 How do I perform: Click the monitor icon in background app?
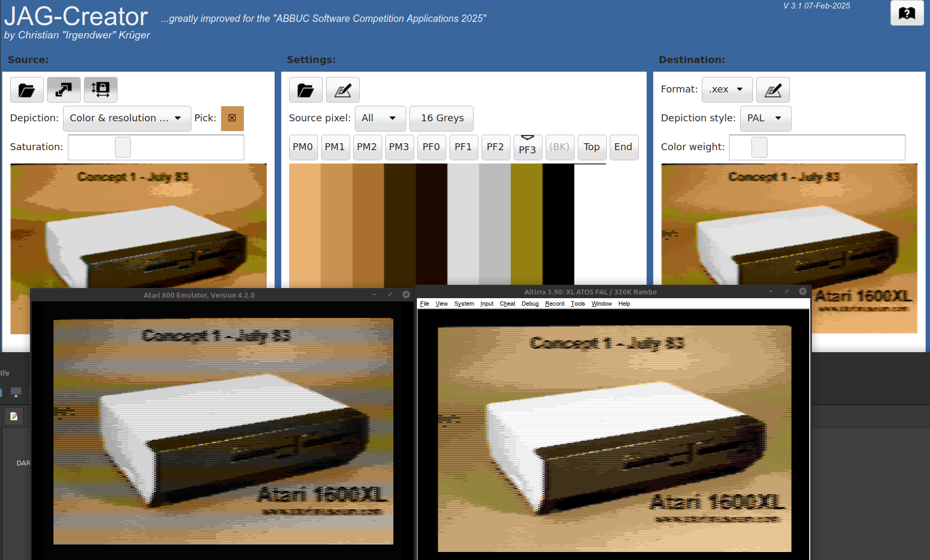click(16, 392)
